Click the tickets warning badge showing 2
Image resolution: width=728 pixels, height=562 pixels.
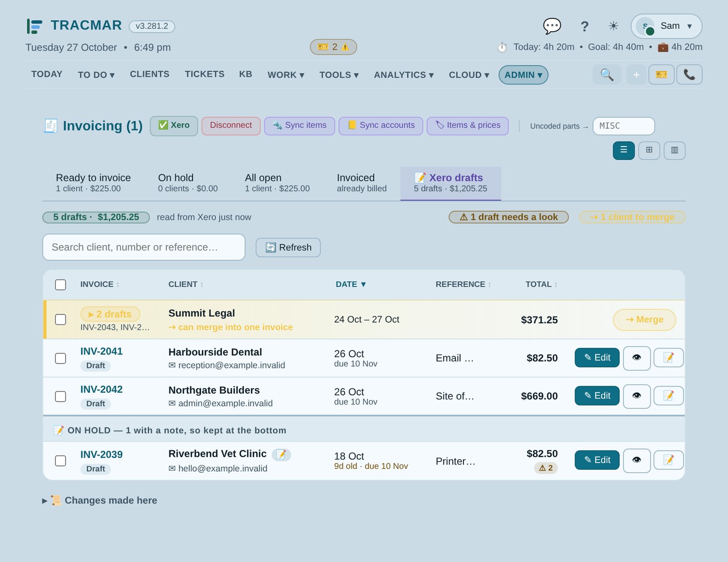(333, 47)
